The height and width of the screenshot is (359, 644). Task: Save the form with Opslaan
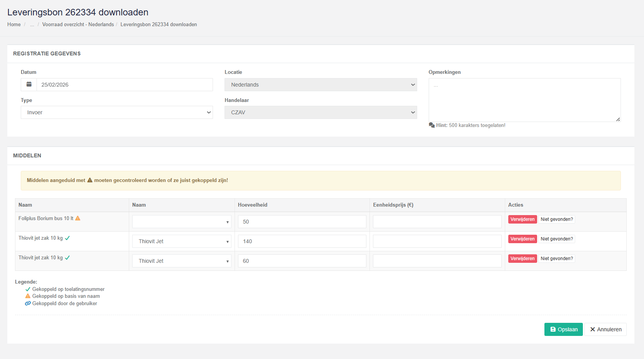pyautogui.click(x=564, y=329)
